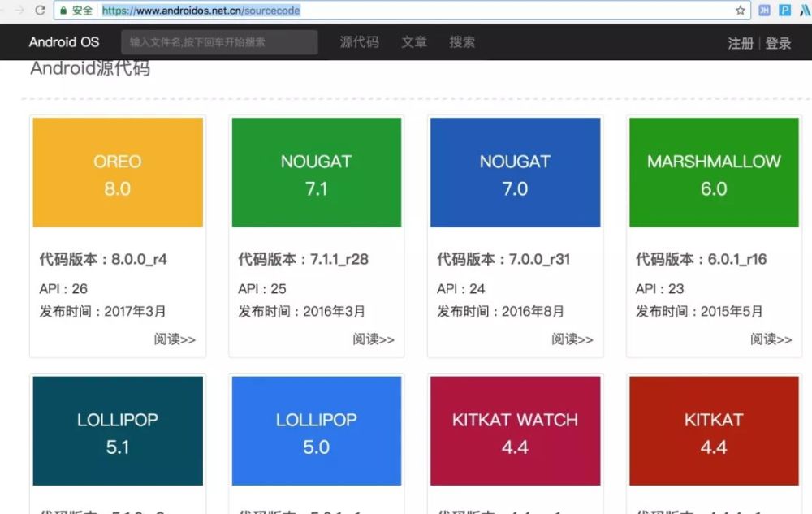Click 阅读>> under MARSHMALLOW 6.0 card

[x=771, y=339]
